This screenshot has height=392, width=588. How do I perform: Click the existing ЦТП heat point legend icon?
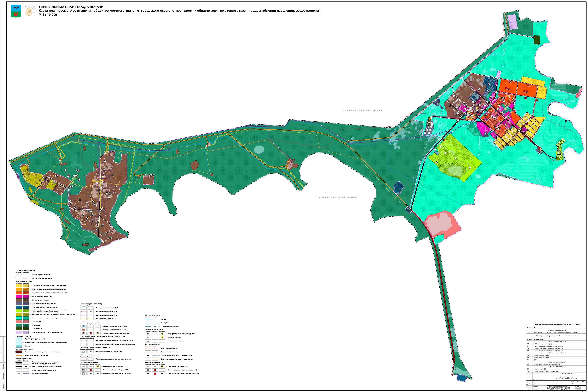tap(83, 370)
